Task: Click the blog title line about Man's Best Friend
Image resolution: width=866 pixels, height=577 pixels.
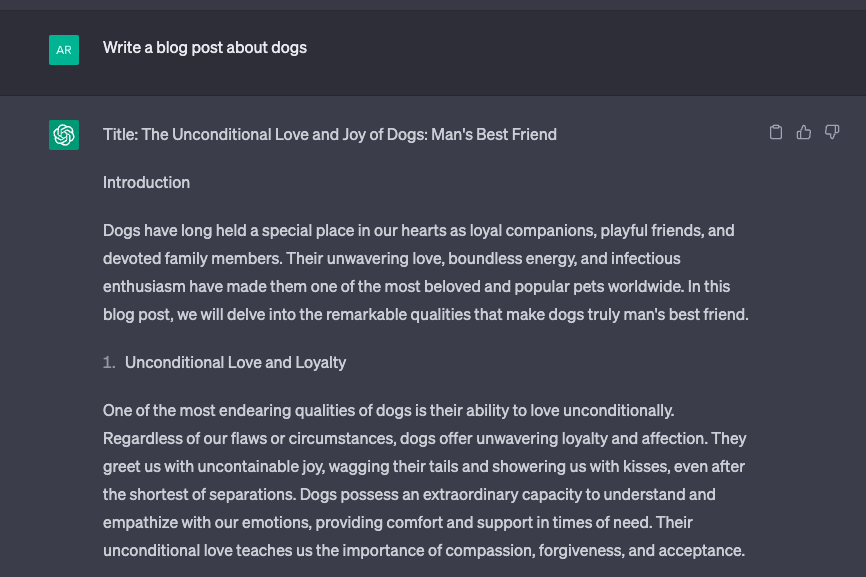Action: [330, 135]
